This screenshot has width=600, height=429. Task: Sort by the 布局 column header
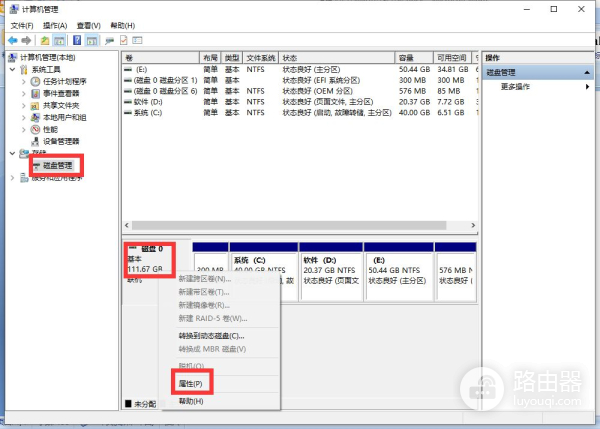[210, 58]
